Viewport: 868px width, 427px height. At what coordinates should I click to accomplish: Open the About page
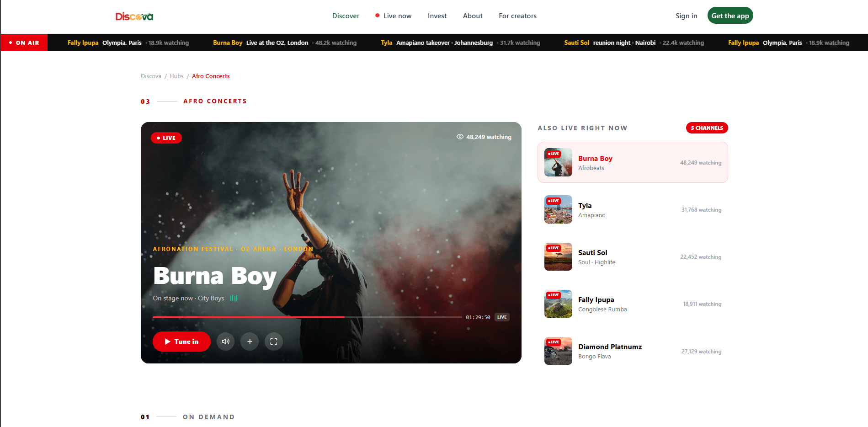click(x=473, y=16)
